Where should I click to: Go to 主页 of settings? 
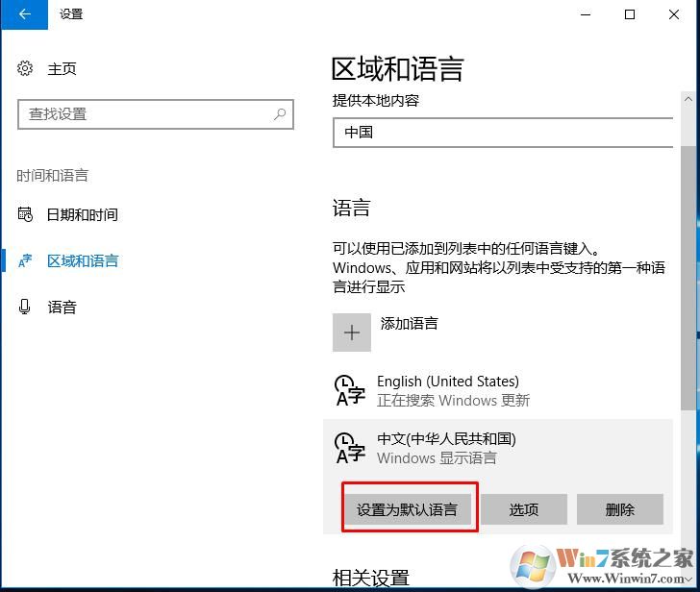pos(62,68)
